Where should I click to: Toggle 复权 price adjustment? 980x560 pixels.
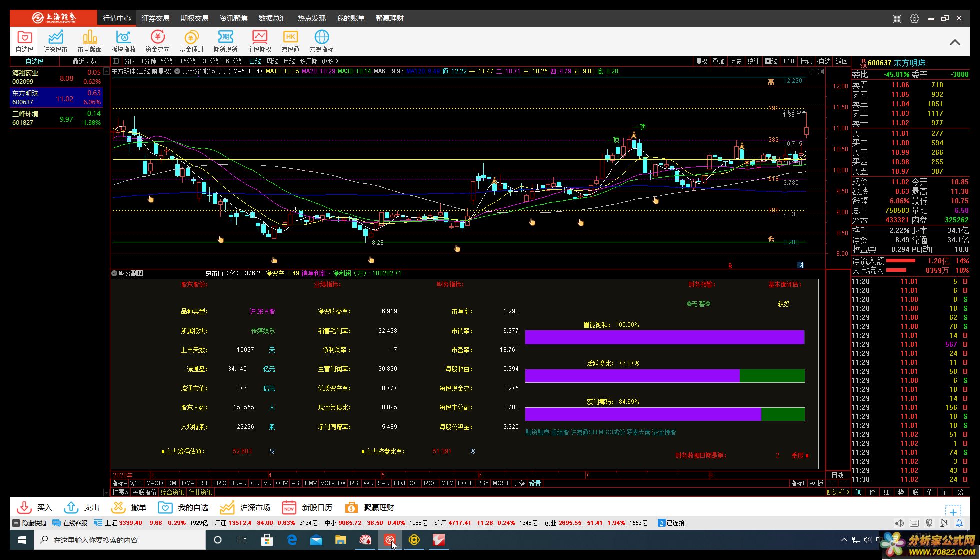(701, 61)
